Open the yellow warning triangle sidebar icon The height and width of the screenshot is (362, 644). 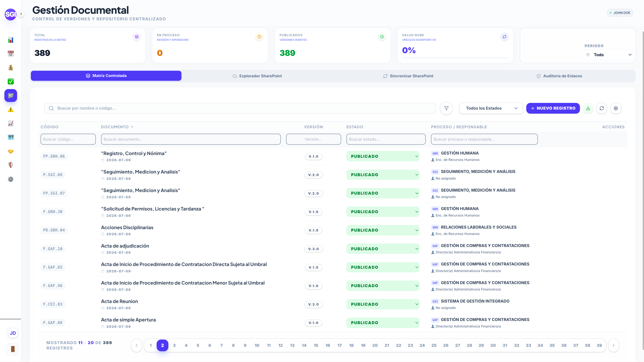(11, 109)
